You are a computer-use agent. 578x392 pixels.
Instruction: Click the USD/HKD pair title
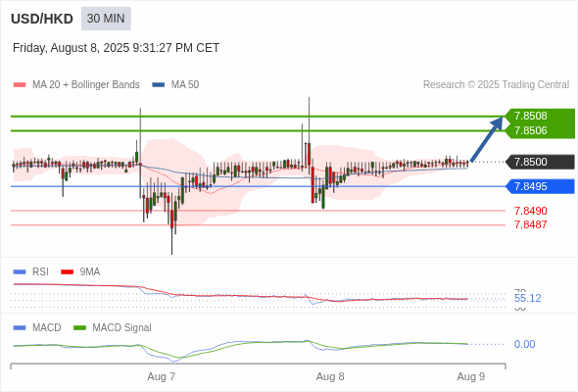click(x=42, y=19)
